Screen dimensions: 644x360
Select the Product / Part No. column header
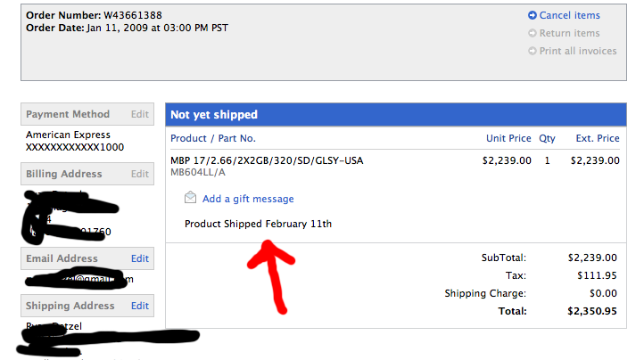(x=213, y=138)
